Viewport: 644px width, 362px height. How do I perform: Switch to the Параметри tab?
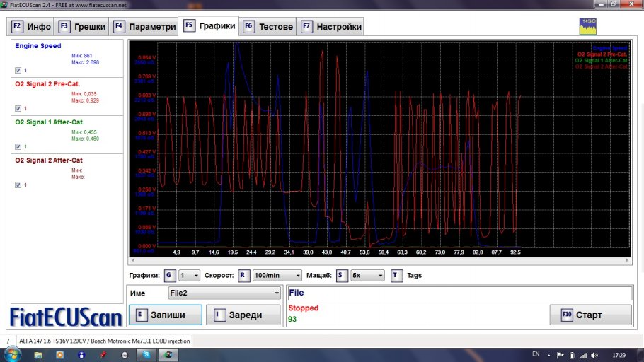145,27
